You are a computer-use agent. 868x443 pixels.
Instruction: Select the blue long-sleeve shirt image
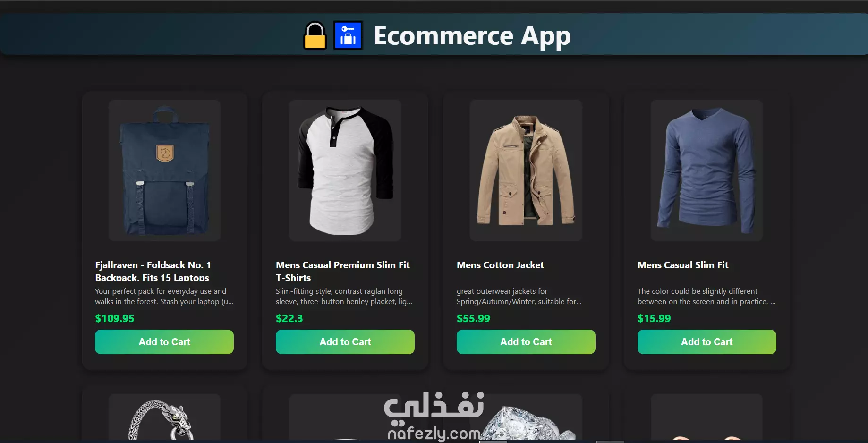[707, 170]
